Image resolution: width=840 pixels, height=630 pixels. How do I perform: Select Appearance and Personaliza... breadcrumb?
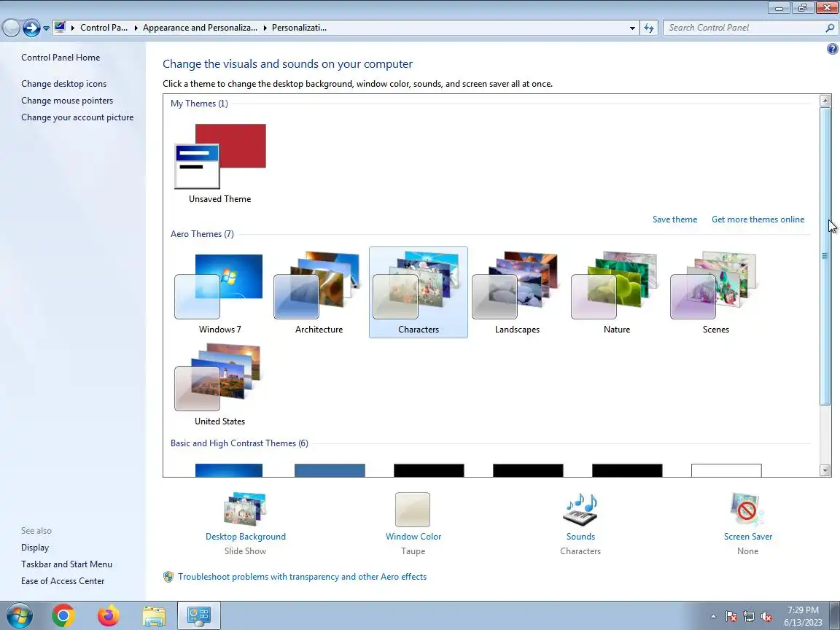click(x=200, y=27)
